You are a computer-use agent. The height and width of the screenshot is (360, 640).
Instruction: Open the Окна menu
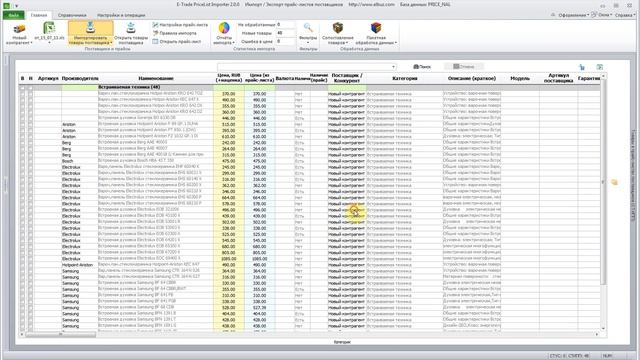click(x=605, y=15)
